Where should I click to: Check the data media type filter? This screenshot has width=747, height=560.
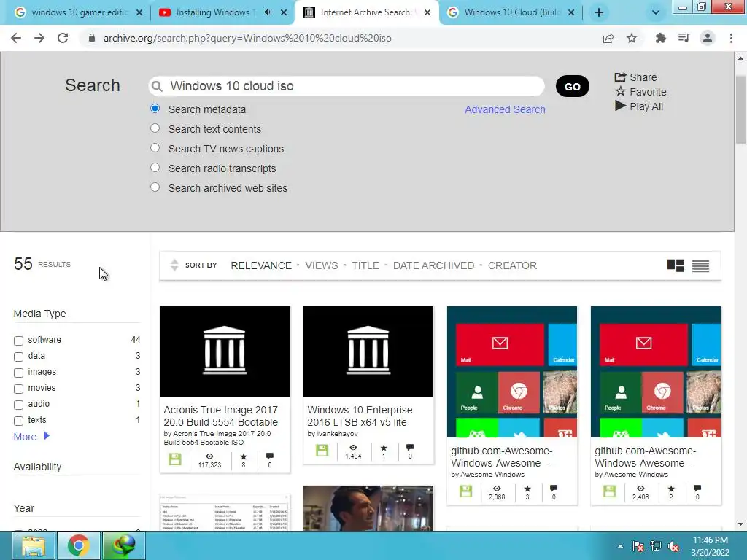pyautogui.click(x=18, y=357)
